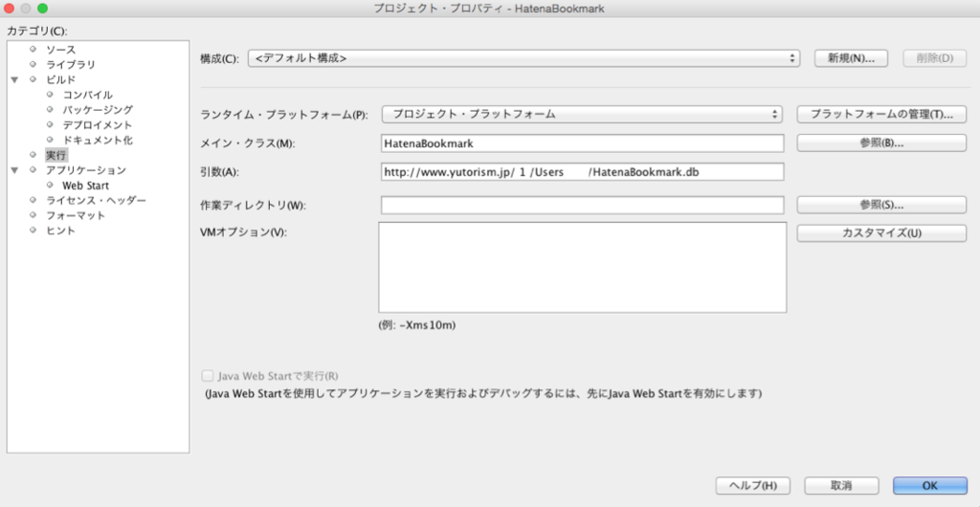This screenshot has width=980, height=507.
Task: Select the ヒント category
Action: point(60,231)
